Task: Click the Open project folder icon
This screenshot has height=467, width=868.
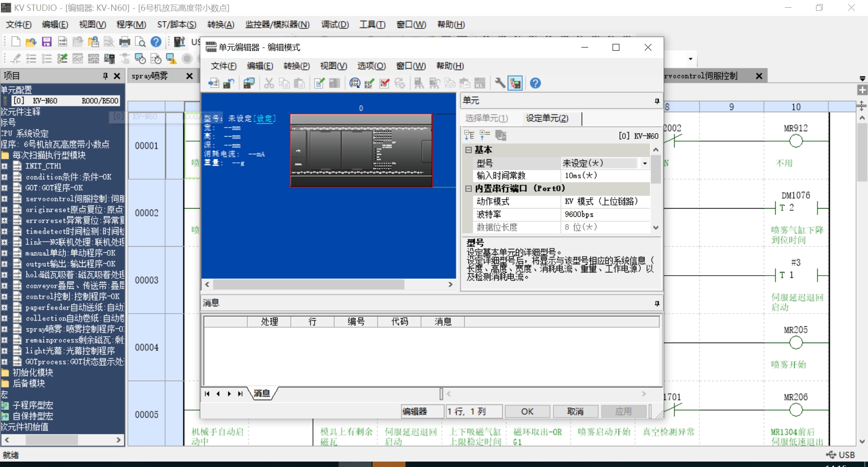Action: tap(31, 42)
